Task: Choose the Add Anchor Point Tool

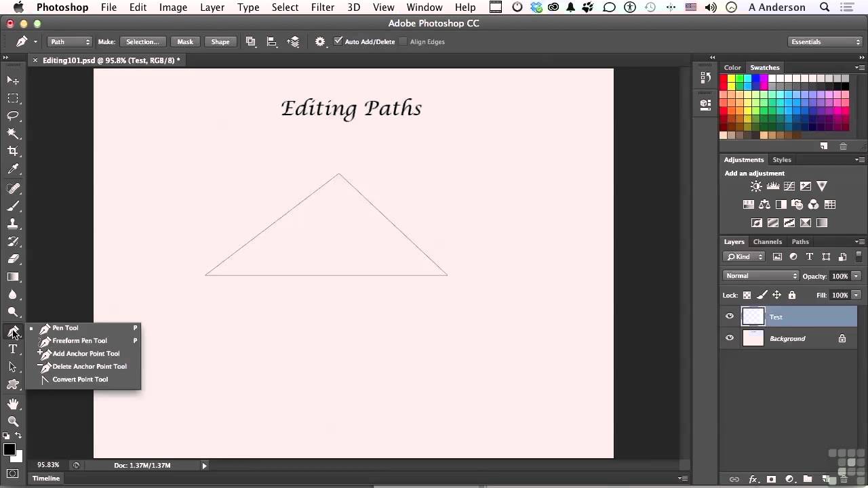Action: tap(86, 353)
